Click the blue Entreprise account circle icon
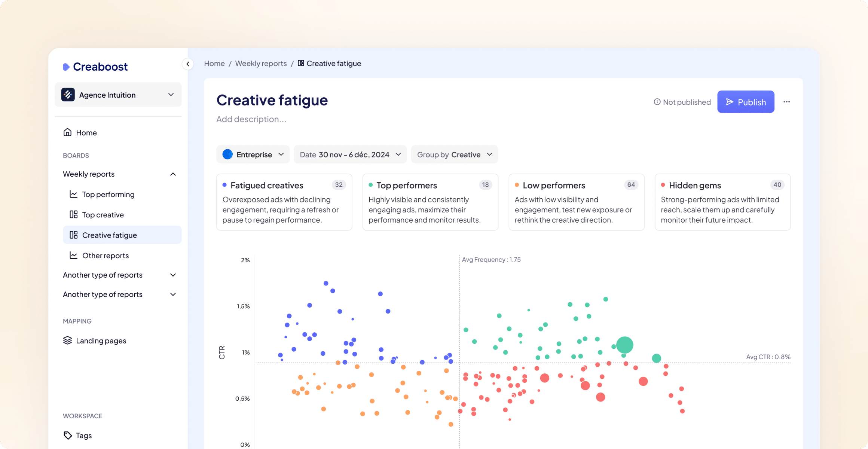This screenshot has height=449, width=868. click(227, 154)
